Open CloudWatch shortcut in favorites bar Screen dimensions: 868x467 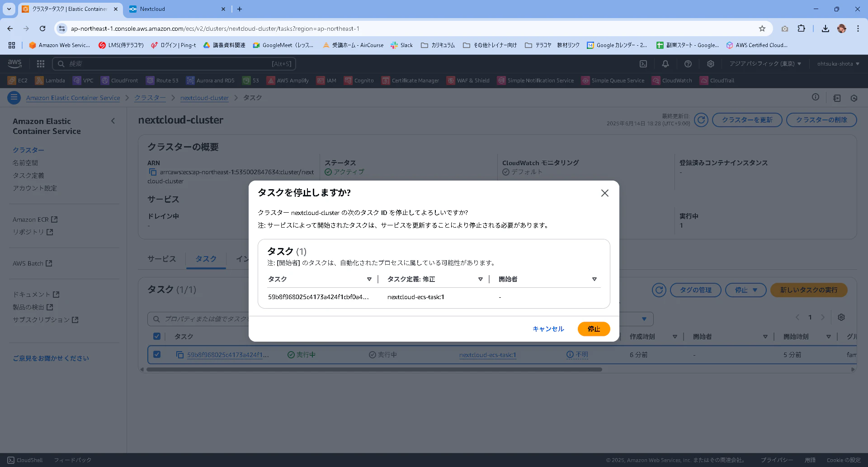(672, 81)
